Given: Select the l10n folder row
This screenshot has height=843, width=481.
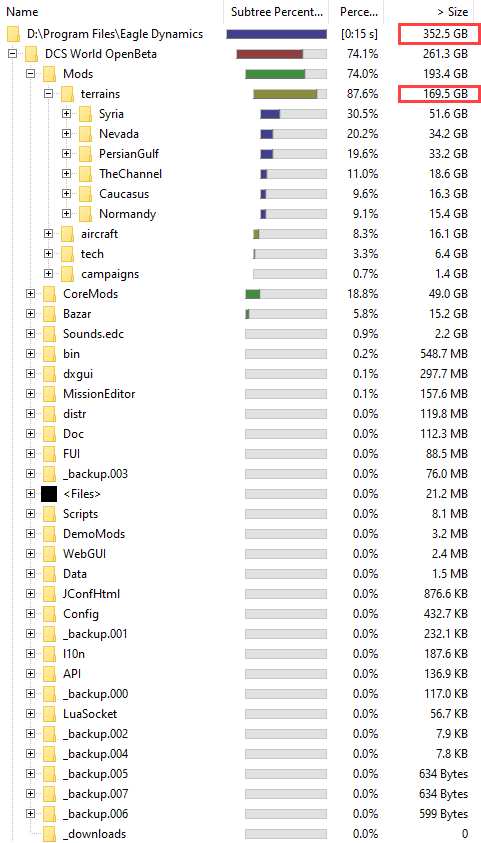Looking at the screenshot, I should click(x=240, y=654).
